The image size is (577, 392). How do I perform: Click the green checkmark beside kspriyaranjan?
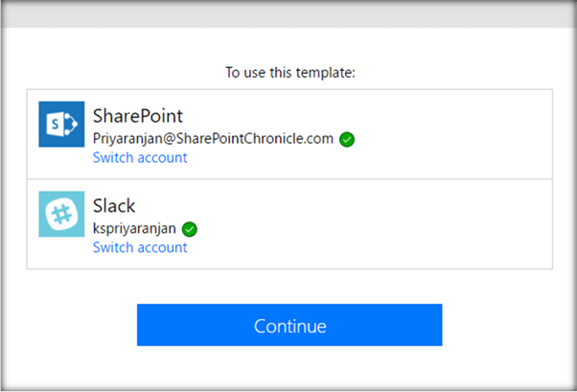click(x=190, y=229)
